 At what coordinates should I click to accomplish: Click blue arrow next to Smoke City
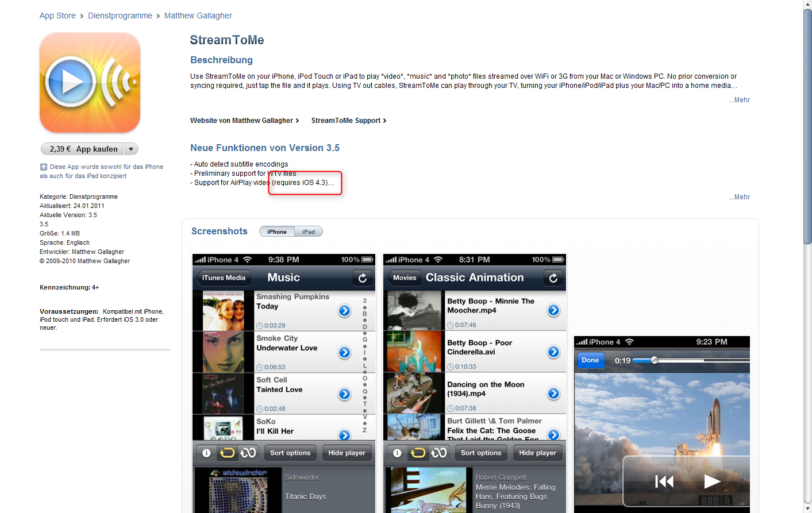344,353
